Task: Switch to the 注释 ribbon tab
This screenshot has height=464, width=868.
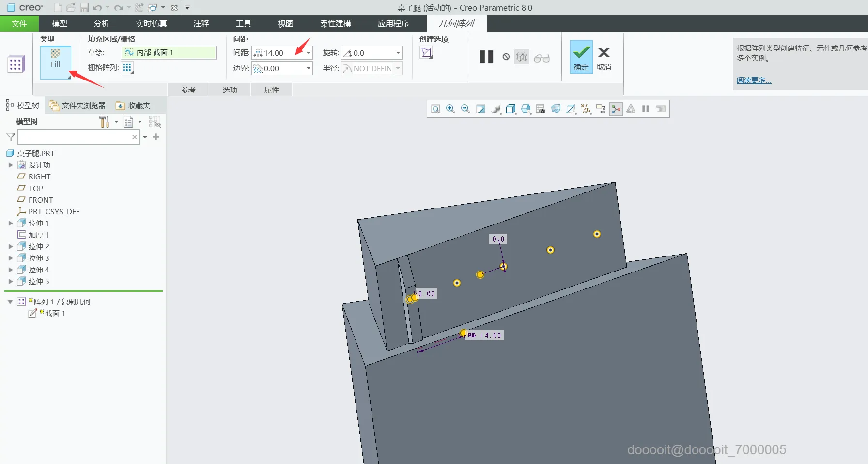Action: [x=201, y=23]
